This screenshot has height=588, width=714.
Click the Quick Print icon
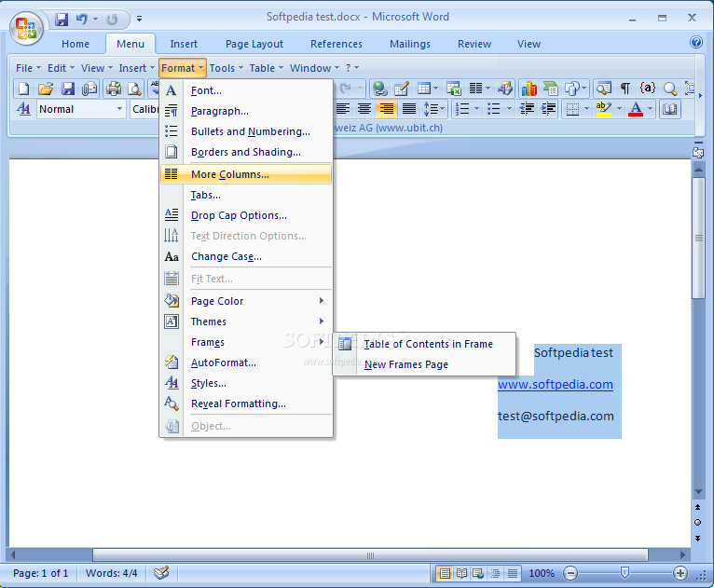114,89
